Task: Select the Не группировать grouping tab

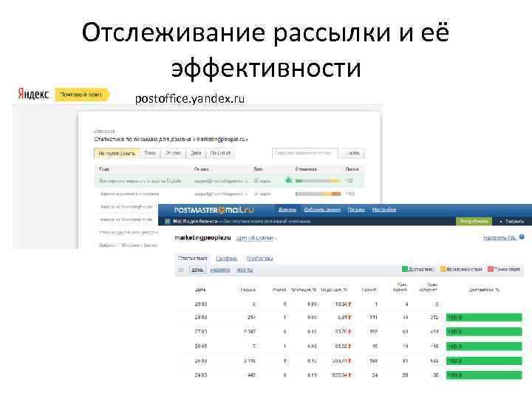Action: 117,154
